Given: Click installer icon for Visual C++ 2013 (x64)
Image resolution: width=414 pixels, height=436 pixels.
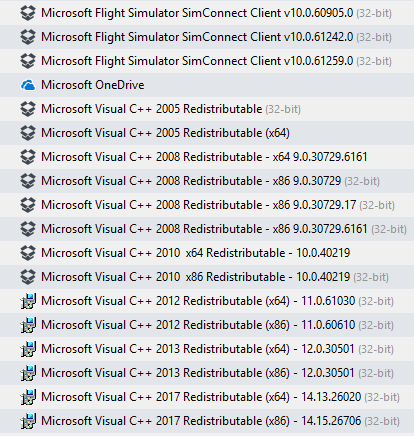Looking at the screenshot, I should click(x=28, y=349).
